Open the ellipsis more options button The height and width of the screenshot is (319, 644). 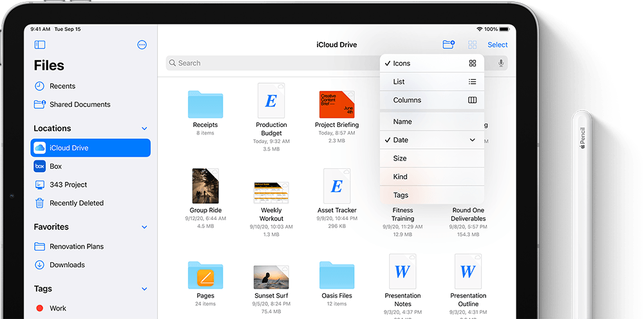(x=142, y=45)
